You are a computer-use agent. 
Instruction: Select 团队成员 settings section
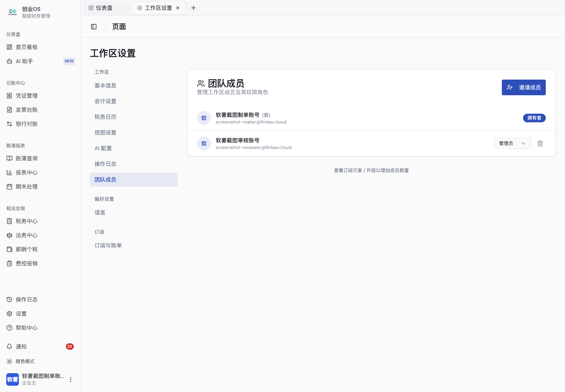pos(134,180)
